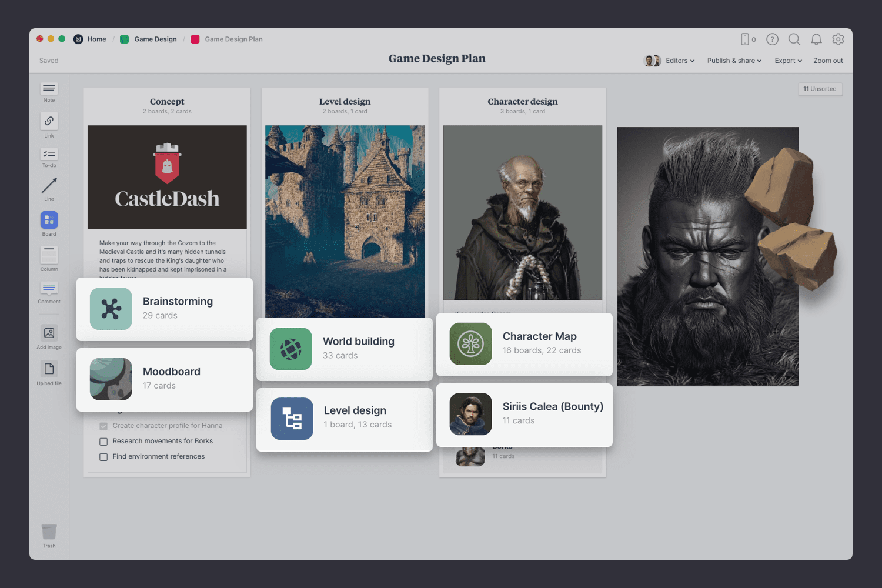Open the Character Map board title
882x588 pixels.
[540, 336]
